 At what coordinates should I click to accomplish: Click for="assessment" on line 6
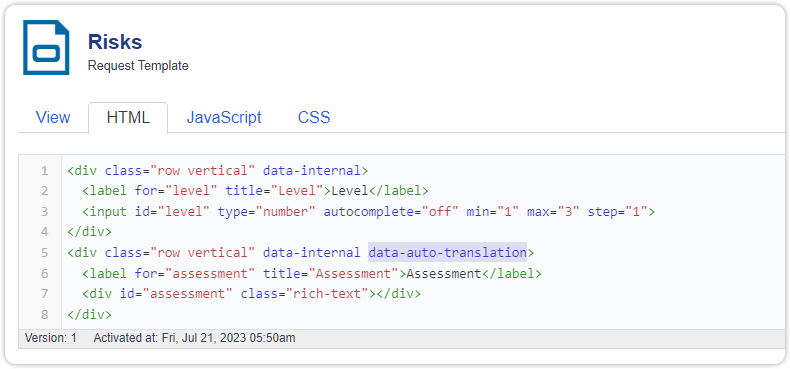pos(195,274)
